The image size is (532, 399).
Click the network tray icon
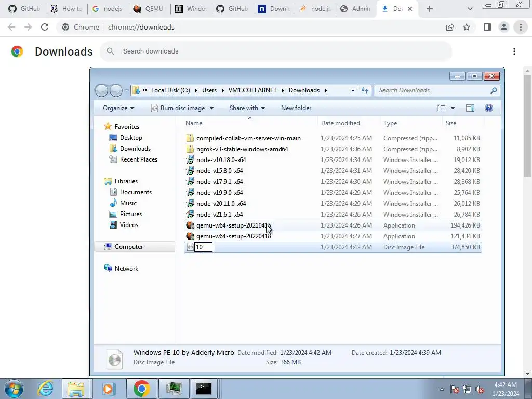click(467, 389)
